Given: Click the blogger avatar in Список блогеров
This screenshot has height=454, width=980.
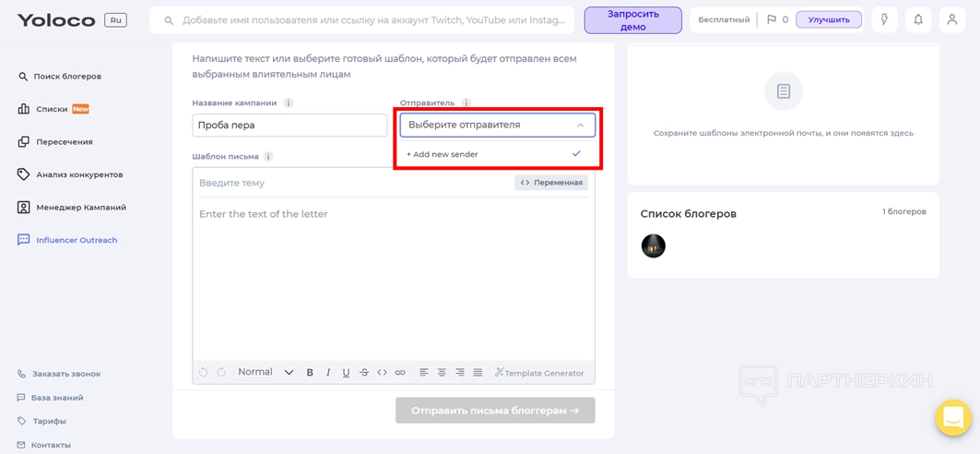Looking at the screenshot, I should 653,246.
